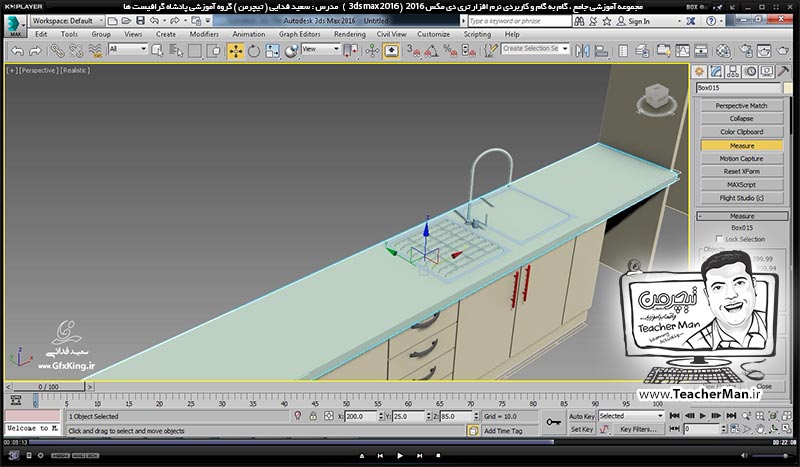
Task: Activate the Select and Rotate tool
Action: pos(254,51)
